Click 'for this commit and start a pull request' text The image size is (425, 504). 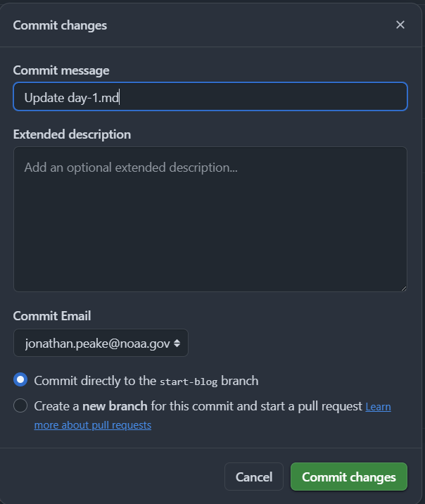(256, 406)
